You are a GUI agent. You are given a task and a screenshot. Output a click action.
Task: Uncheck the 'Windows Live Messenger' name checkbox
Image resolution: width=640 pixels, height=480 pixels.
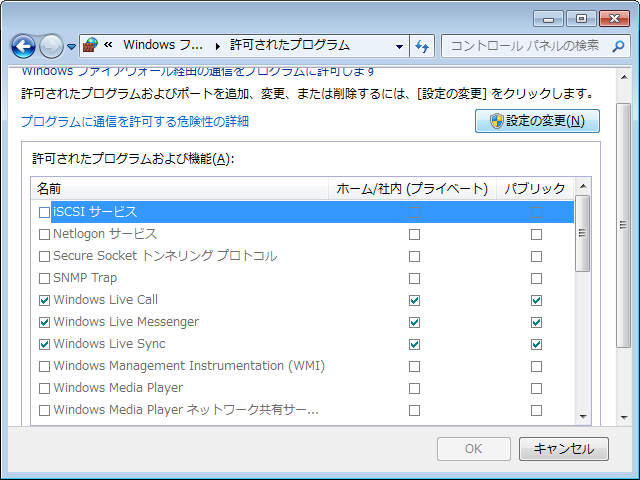pyautogui.click(x=44, y=322)
